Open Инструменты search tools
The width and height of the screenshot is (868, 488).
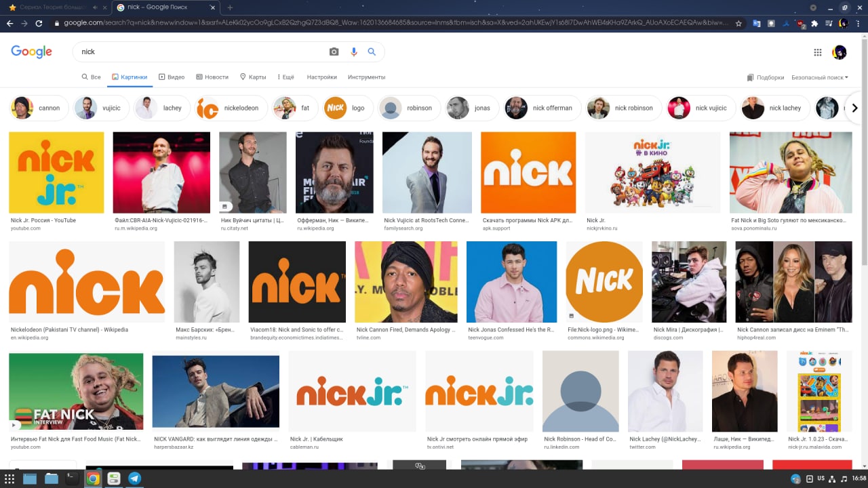click(366, 77)
